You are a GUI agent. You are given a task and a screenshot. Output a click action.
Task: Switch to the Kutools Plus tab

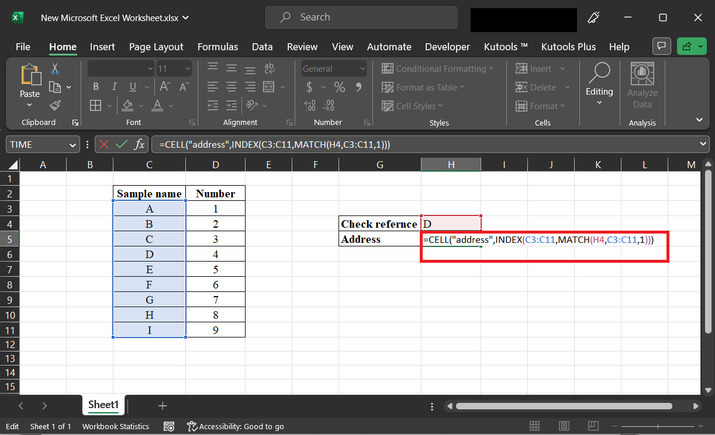tap(568, 47)
